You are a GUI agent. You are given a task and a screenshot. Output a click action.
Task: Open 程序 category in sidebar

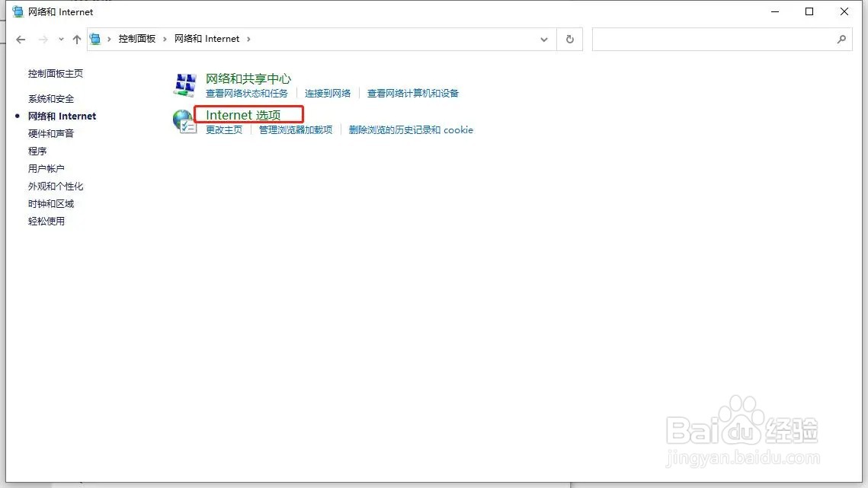pyautogui.click(x=37, y=151)
